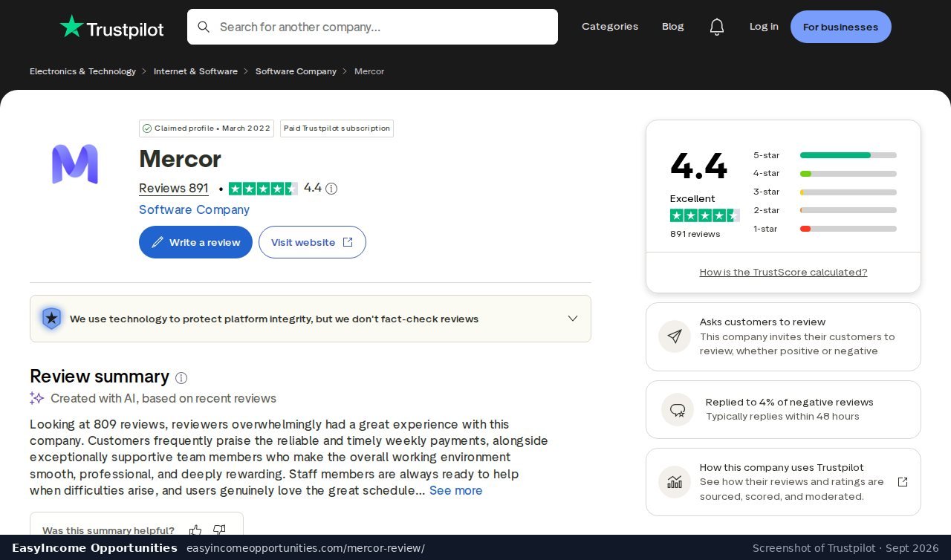Screen dimensions: 951x560
Task: Open How is the TrustScore calculated link
Action: point(783,273)
